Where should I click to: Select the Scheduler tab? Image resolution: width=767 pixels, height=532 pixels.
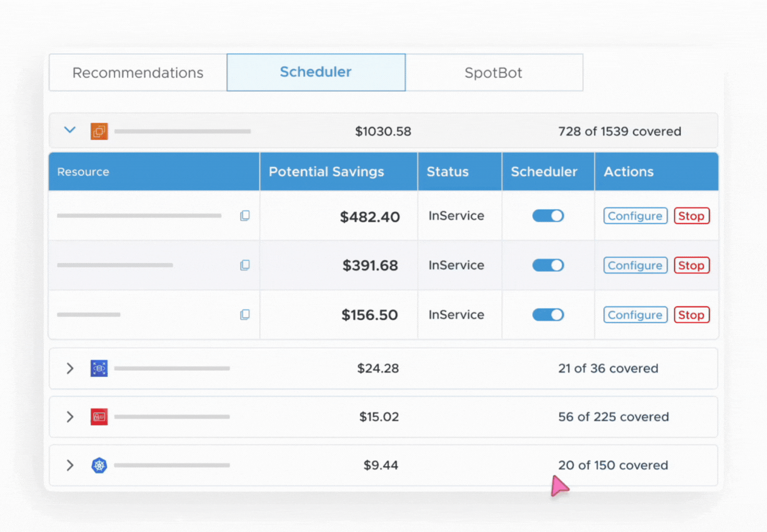316,72
